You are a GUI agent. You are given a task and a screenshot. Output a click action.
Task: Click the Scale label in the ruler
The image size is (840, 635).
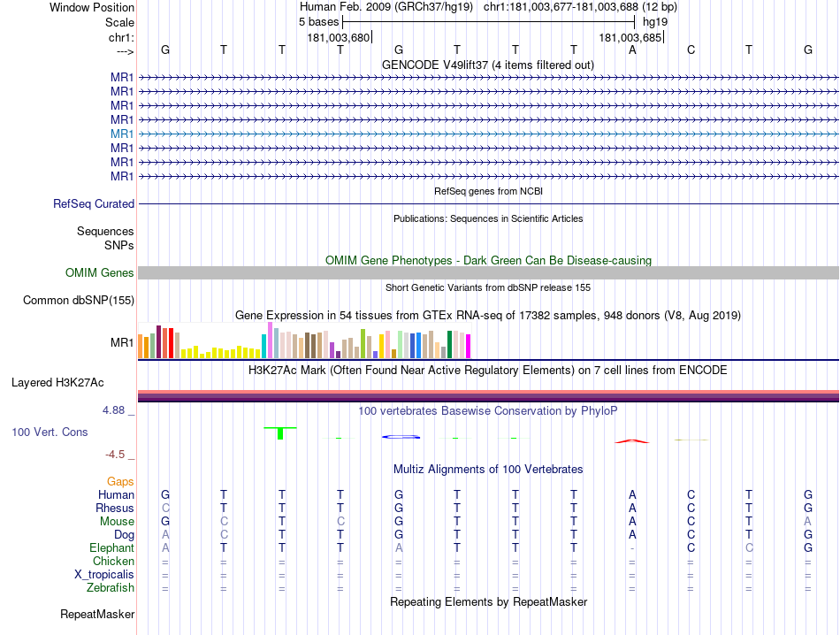tap(119, 22)
